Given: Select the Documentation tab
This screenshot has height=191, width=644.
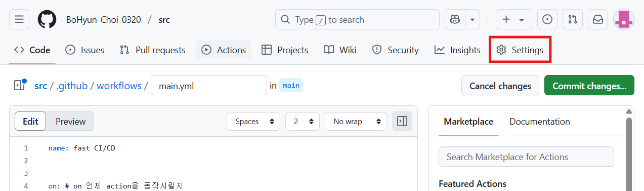Looking at the screenshot, I should 540,122.
